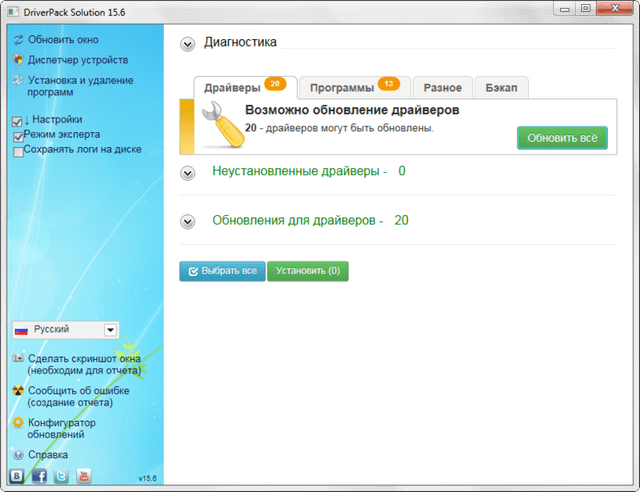Click the radiation icon for Сообщить об ошибке
Image resolution: width=640 pixels, height=492 pixels.
(x=18, y=390)
